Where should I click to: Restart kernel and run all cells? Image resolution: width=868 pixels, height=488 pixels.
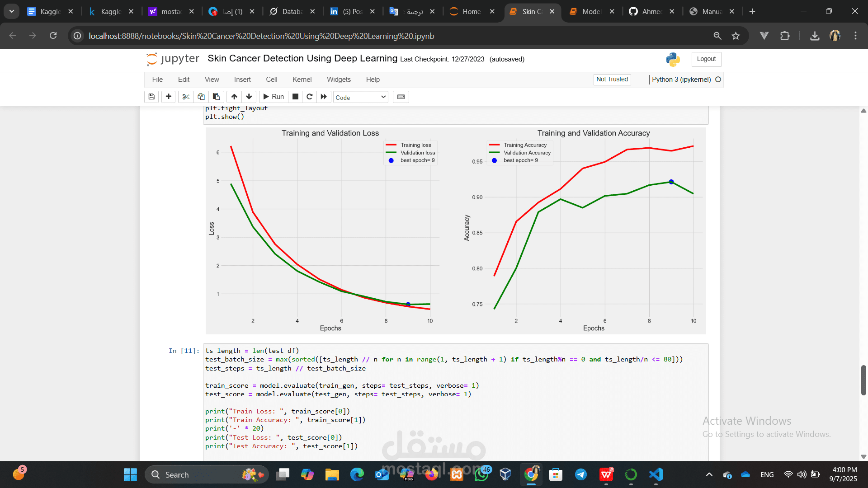pyautogui.click(x=324, y=97)
